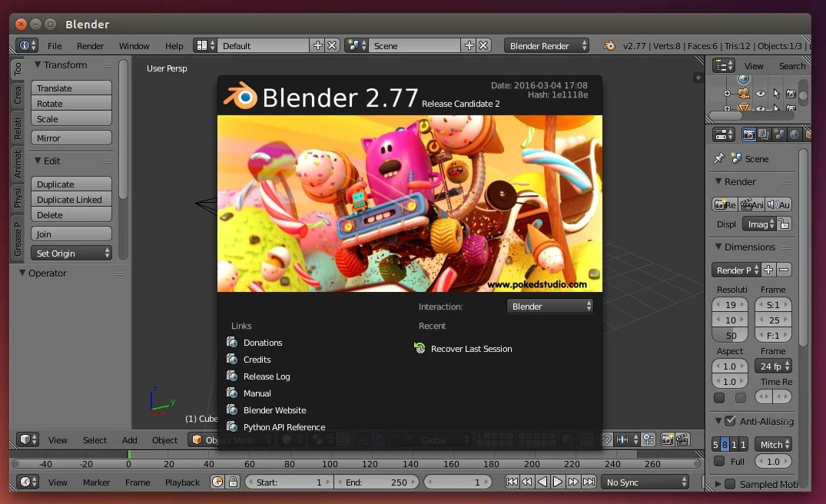The width and height of the screenshot is (826, 504).
Task: Switch to Scene properties in the Properties header
Action: 778,134
